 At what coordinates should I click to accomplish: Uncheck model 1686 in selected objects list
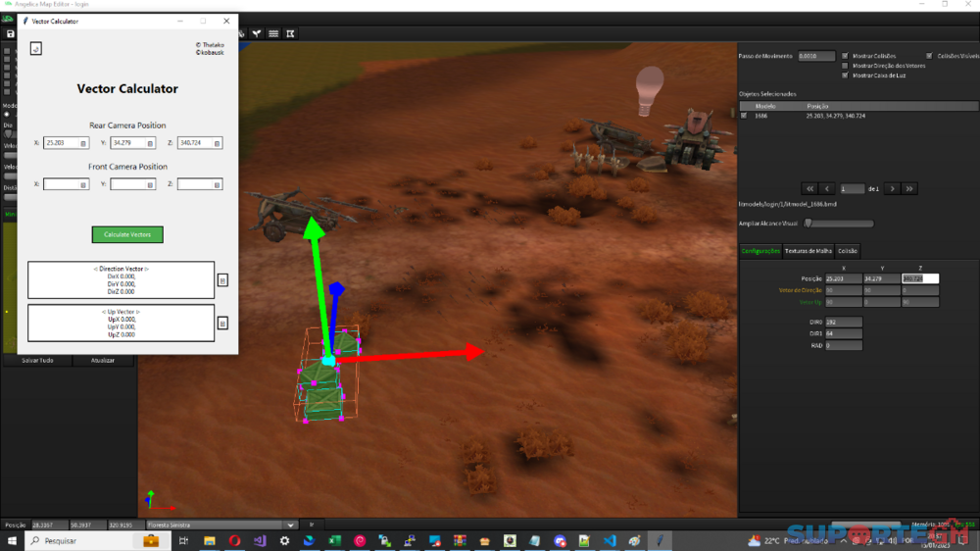[x=744, y=116]
